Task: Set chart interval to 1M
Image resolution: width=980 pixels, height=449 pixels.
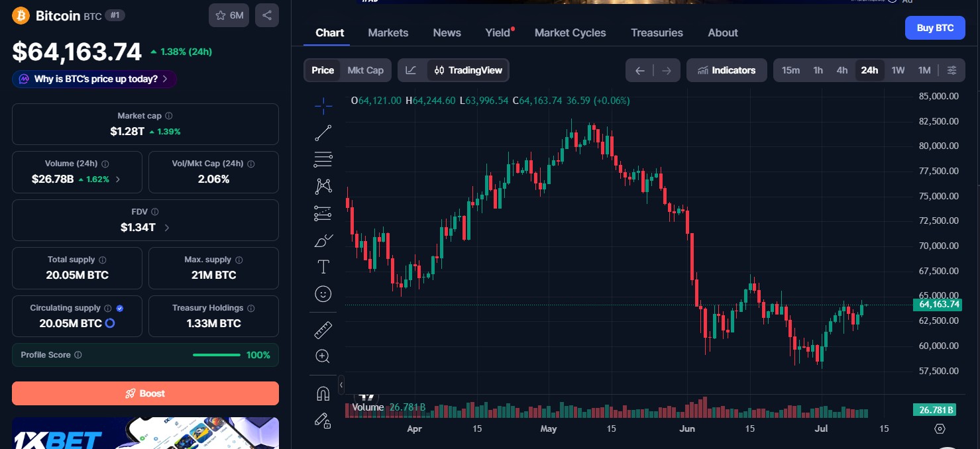Action: click(x=924, y=70)
